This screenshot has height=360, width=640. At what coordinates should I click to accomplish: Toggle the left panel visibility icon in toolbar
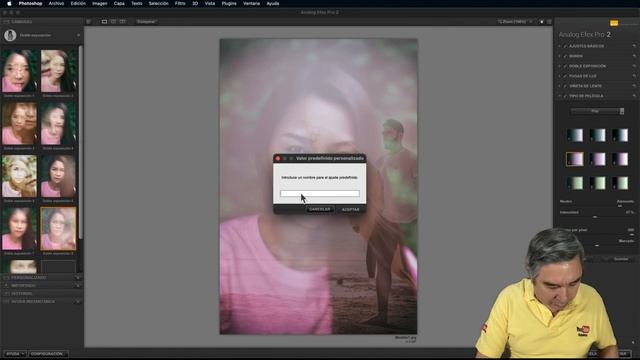(x=89, y=22)
